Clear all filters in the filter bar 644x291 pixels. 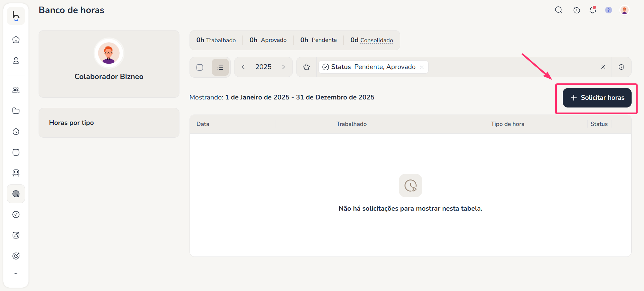603,67
